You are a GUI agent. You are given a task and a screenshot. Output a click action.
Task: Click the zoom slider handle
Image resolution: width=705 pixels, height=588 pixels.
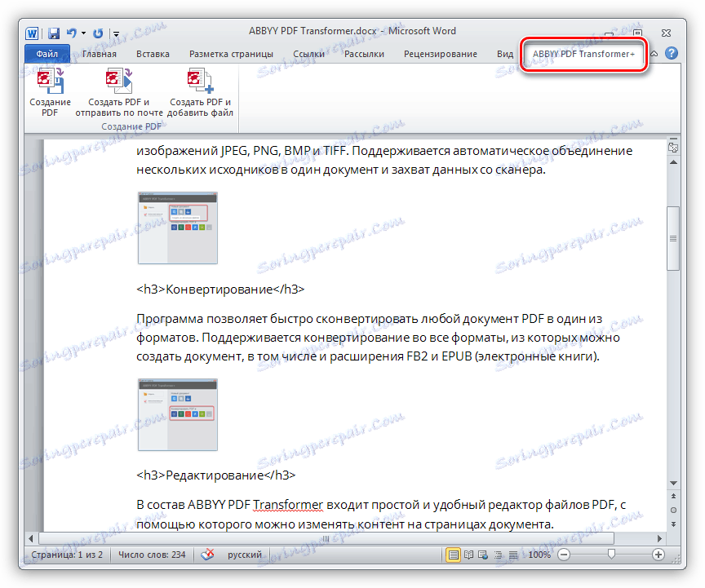(611, 555)
